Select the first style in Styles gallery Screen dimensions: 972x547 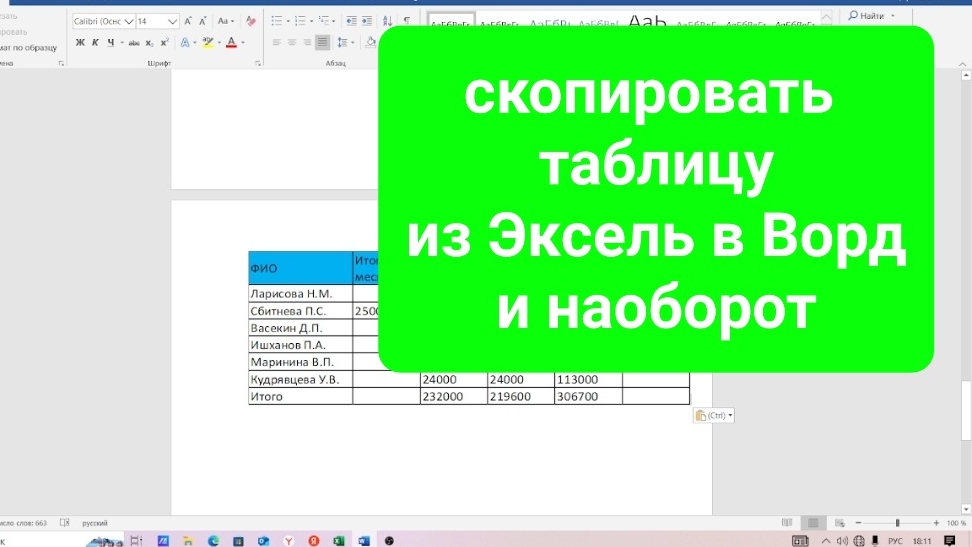coord(451,20)
